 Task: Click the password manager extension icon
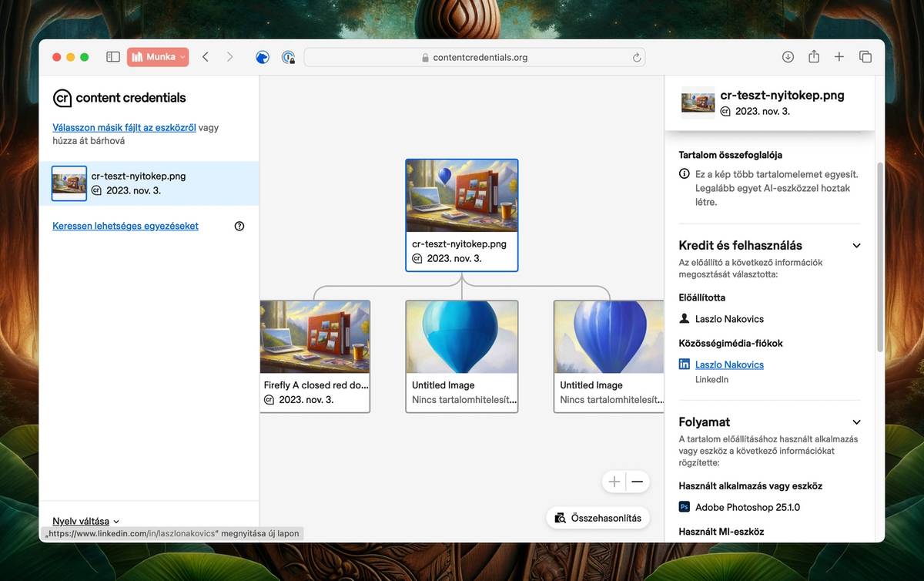288,57
